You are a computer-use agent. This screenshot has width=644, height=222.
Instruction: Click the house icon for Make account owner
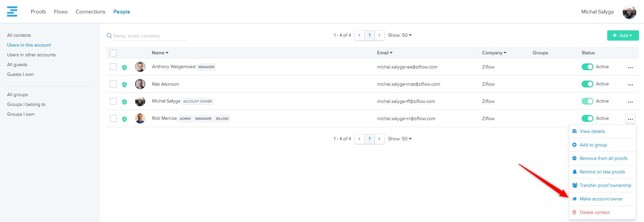coord(575,199)
